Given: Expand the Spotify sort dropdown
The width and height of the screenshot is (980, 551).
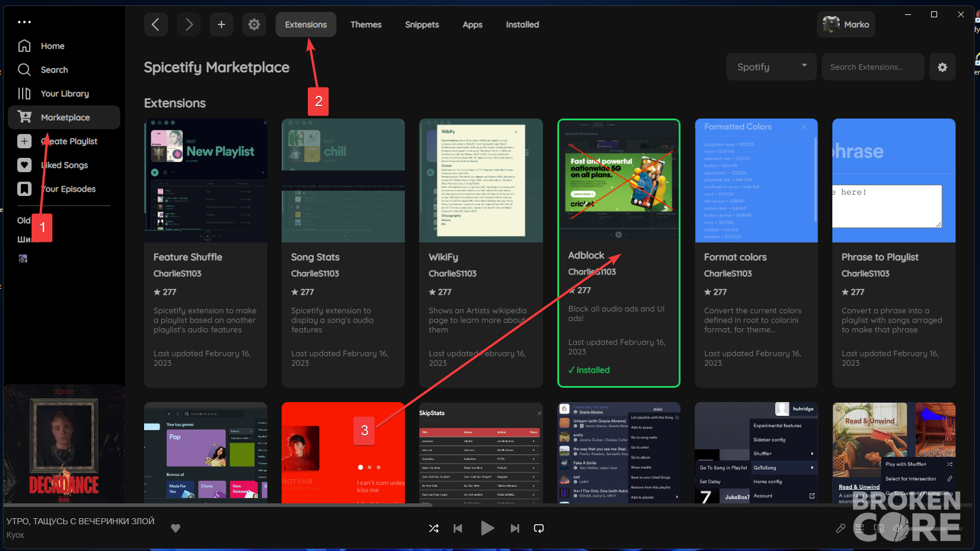Looking at the screenshot, I should tap(772, 67).
